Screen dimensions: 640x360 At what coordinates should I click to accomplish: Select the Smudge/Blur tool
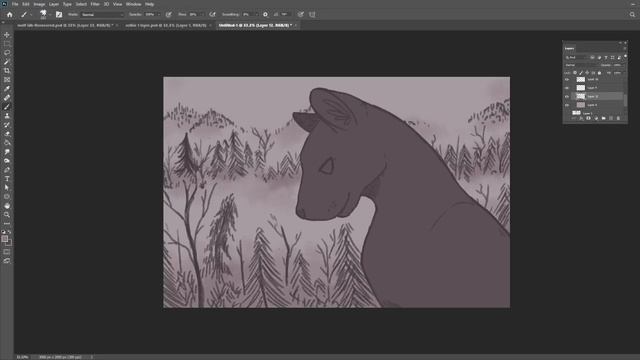7,152
